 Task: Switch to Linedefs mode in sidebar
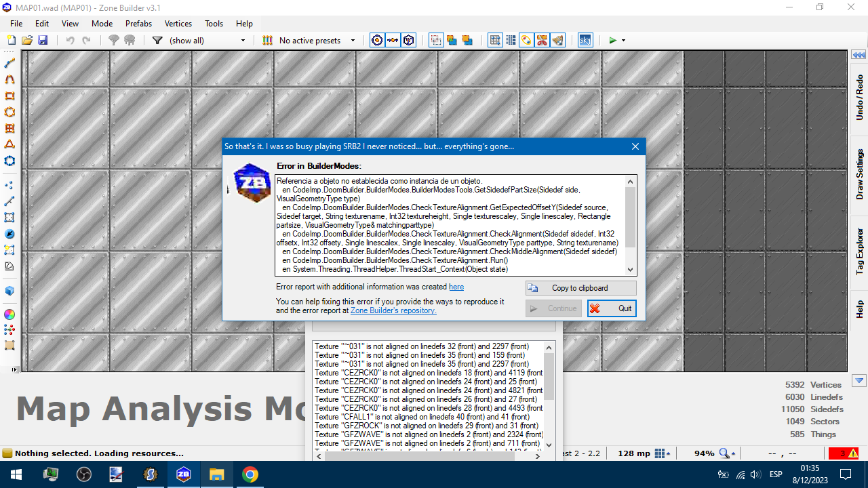(x=9, y=201)
